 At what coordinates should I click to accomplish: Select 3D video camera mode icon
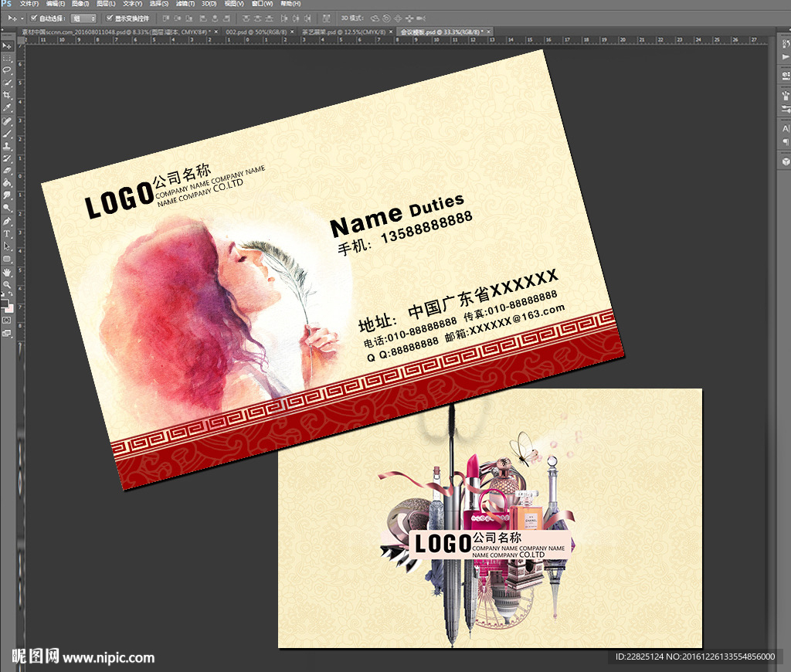[x=421, y=19]
